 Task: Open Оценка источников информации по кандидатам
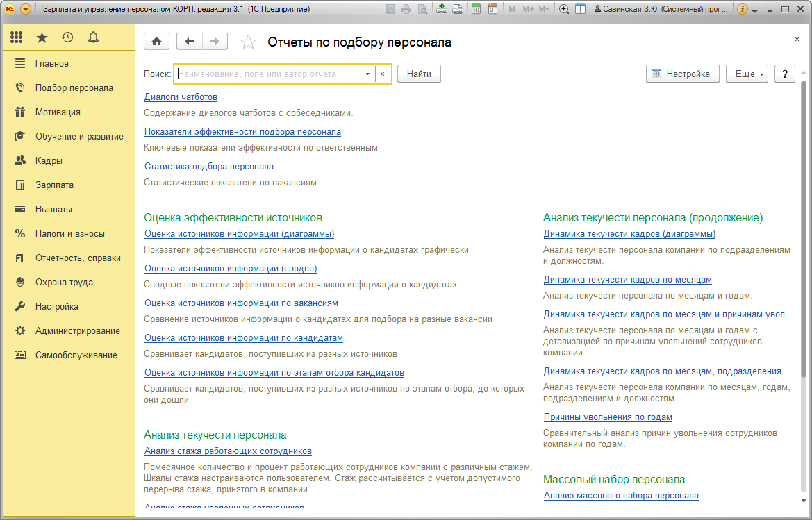coord(243,338)
